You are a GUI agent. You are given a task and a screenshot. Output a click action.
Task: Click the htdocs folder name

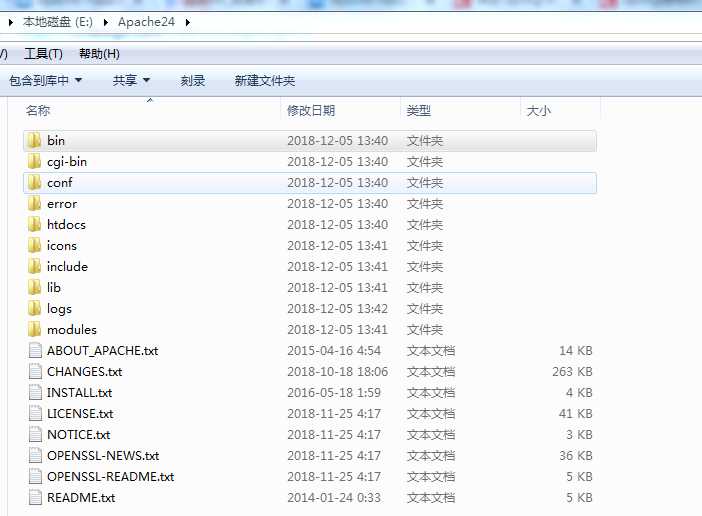click(66, 225)
